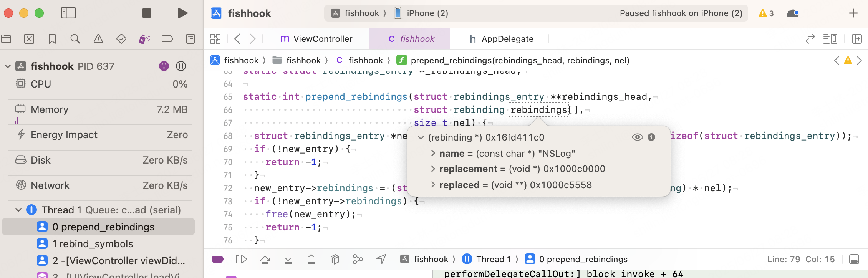
Task: Click the step out debug button
Action: pyautogui.click(x=311, y=260)
